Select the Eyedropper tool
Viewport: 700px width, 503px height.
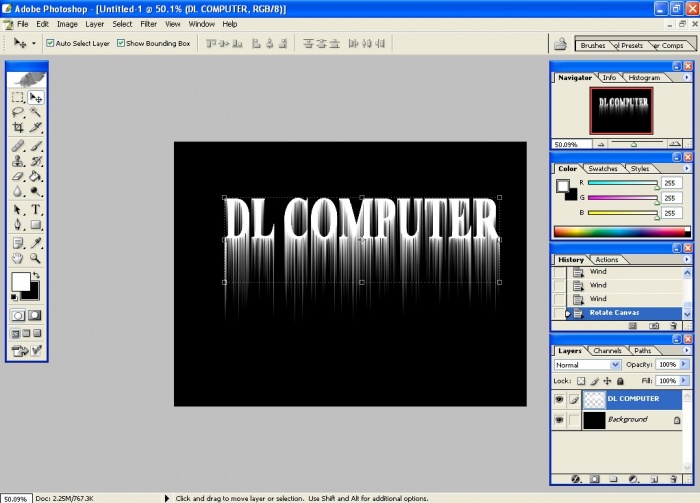pyautogui.click(x=36, y=243)
